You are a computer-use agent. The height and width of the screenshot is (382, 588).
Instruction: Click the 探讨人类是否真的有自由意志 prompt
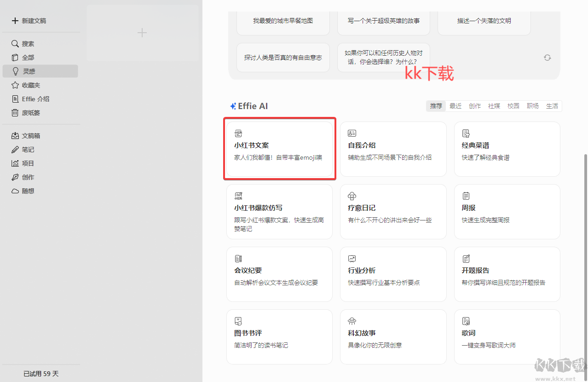(x=283, y=57)
